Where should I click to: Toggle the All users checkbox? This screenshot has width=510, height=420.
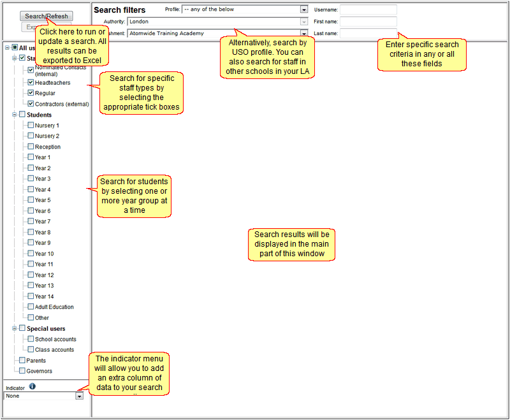tap(15, 47)
